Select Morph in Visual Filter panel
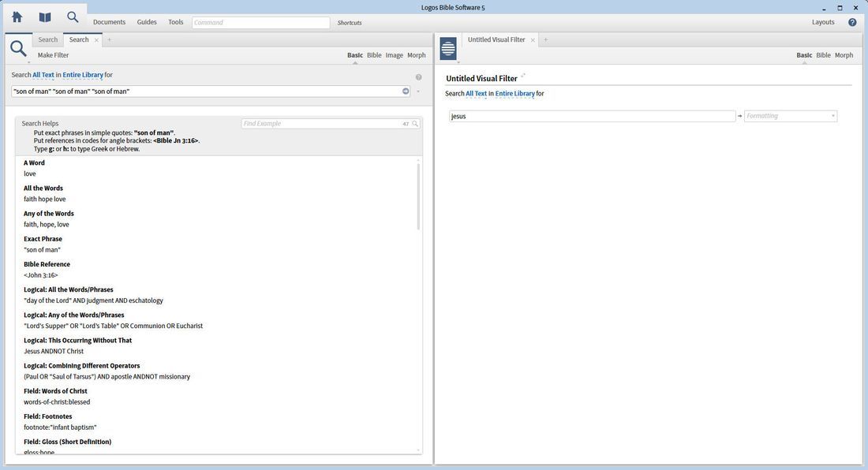 coord(844,55)
